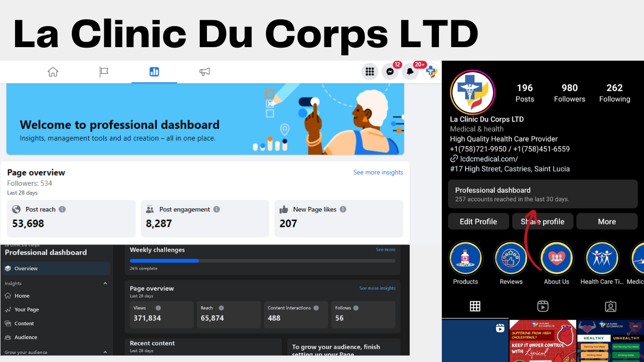Open the Post reach 53,698 card
644x362 pixels.
point(71,218)
